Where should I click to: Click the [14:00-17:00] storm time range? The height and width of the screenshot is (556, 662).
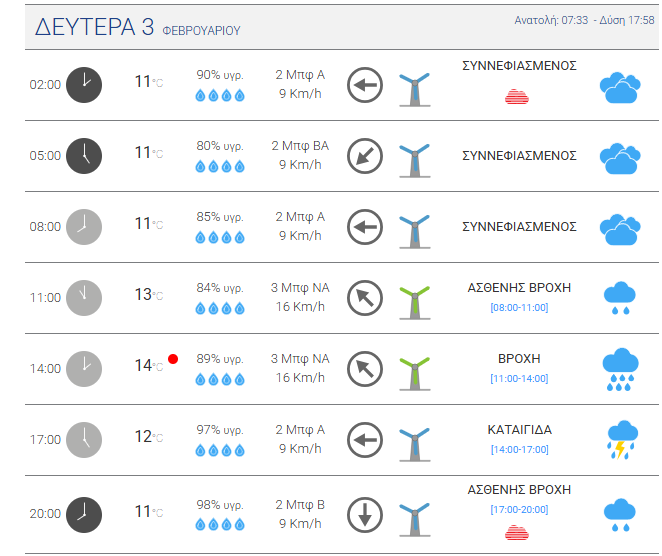(x=519, y=449)
